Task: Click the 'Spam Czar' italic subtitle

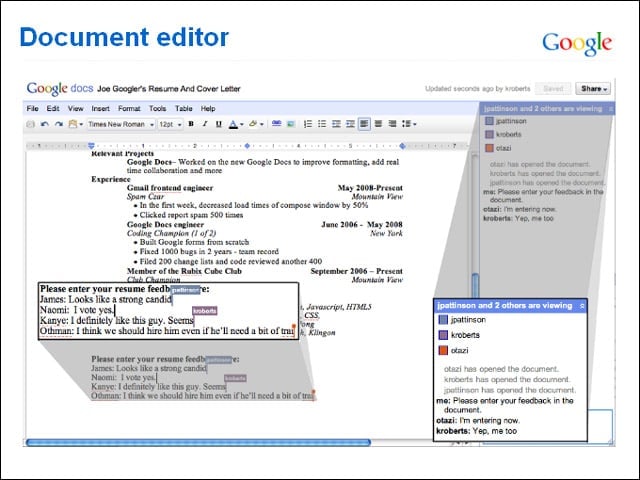Action: coord(145,196)
